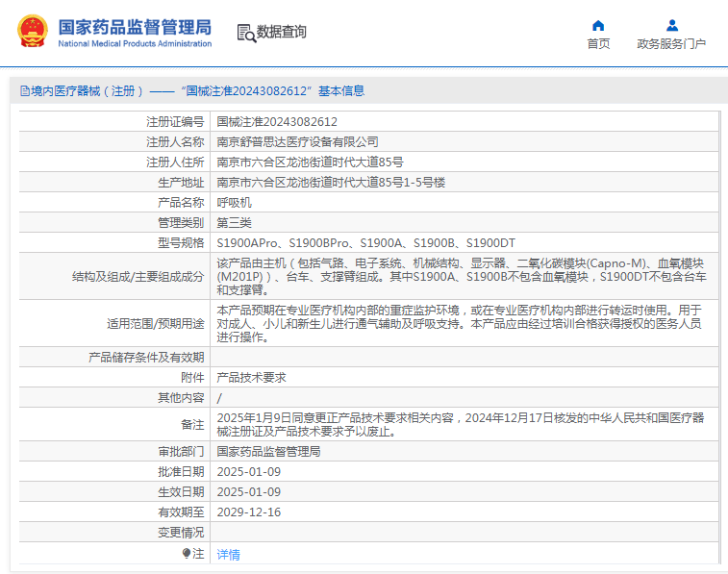Go to the 首页 navigation item
Image resolution: width=728 pixels, height=574 pixels.
598,44
